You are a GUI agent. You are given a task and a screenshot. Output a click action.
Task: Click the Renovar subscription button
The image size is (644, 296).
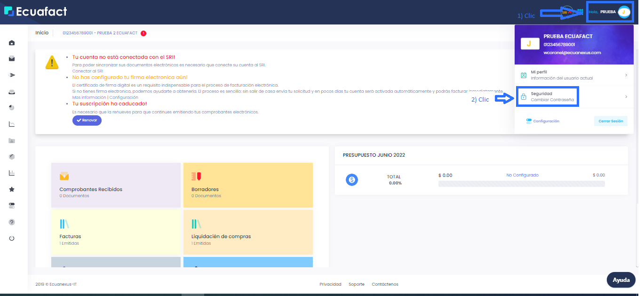(87, 120)
